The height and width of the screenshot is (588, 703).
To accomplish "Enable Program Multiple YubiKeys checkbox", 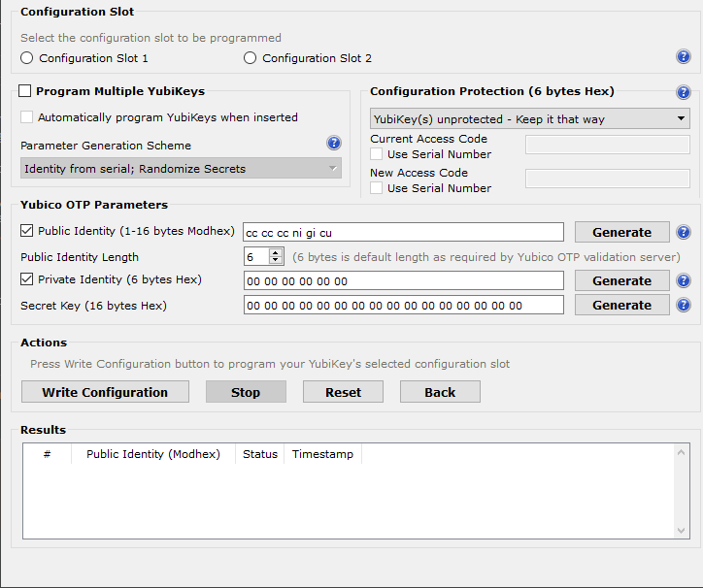I will pos(26,92).
